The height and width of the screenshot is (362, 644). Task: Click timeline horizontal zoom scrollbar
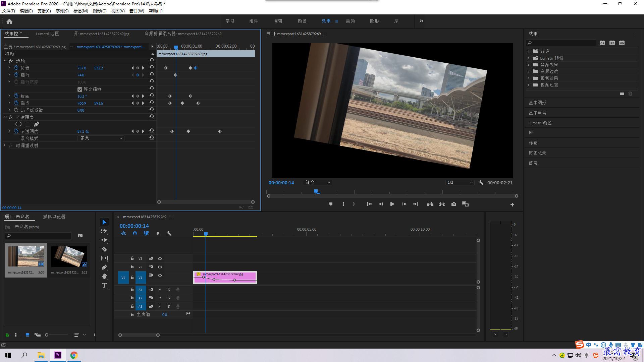(139, 335)
